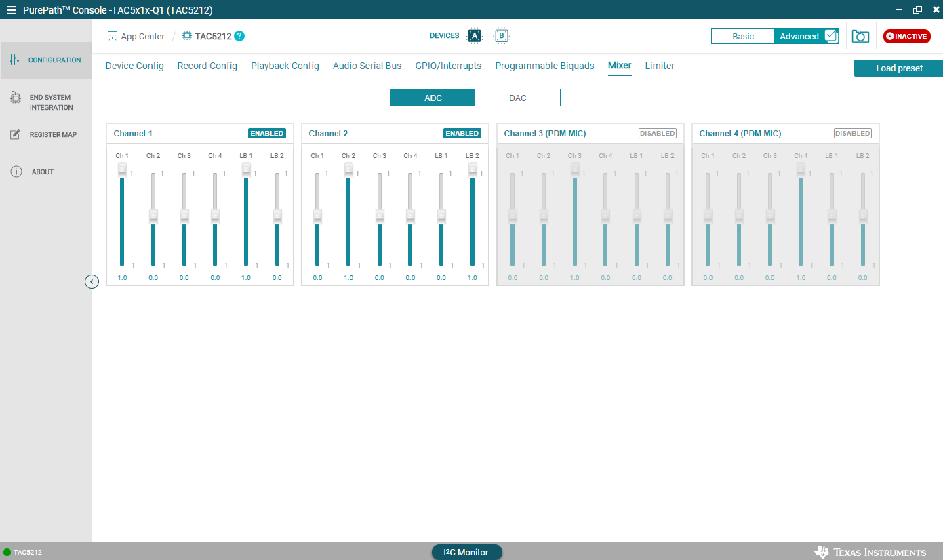The height and width of the screenshot is (560, 943).
Task: Open the hamburger menu in title bar
Action: 12,10
